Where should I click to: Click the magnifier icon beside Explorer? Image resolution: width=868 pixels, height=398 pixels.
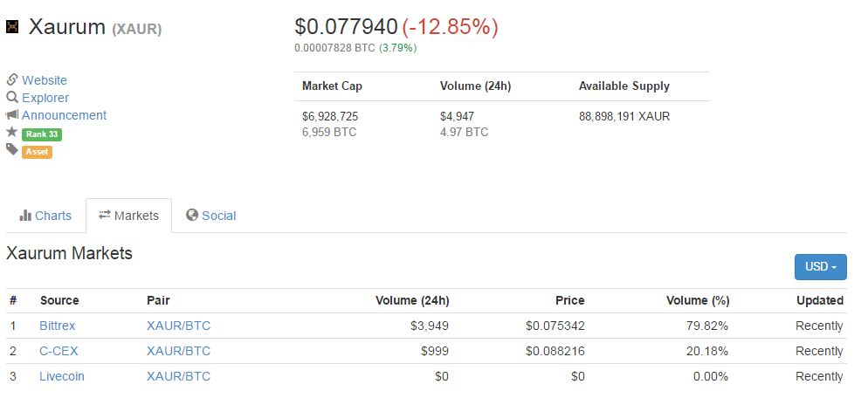point(12,98)
